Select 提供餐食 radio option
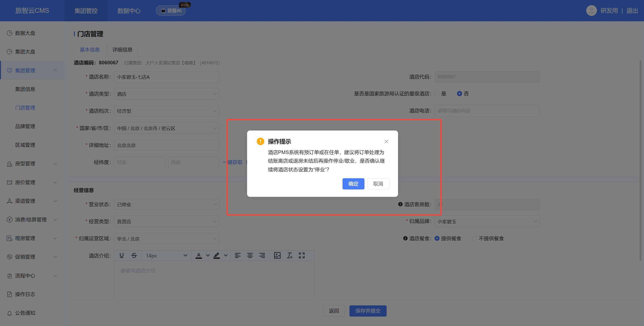Screen dimensions: 644x326 437,238
